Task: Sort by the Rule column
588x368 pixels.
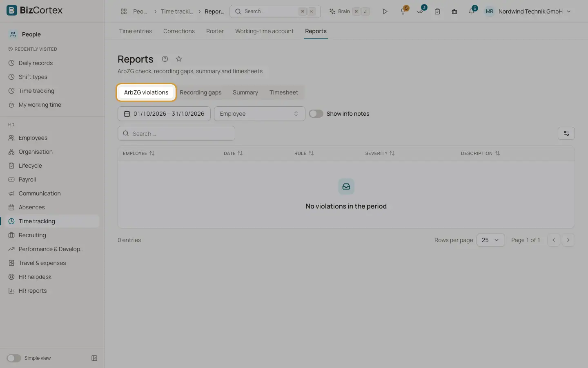Action: [x=304, y=153]
